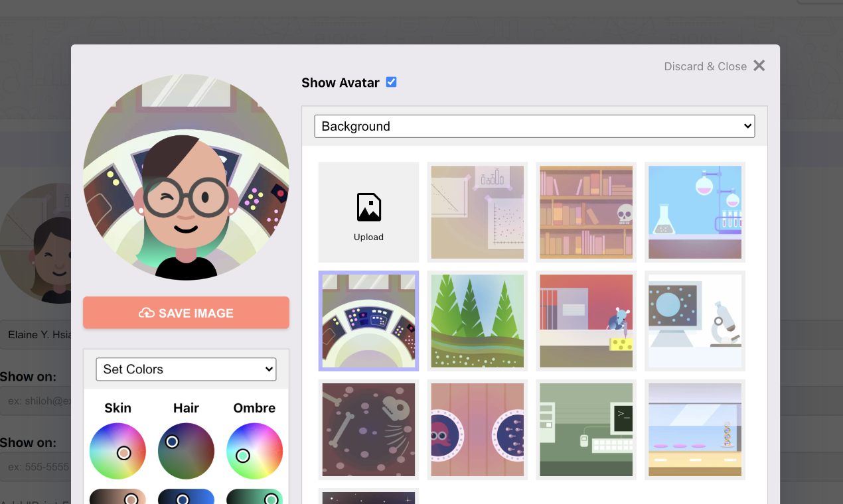The height and width of the screenshot is (504, 843).
Task: Select the fossil bones background
Action: click(x=368, y=430)
